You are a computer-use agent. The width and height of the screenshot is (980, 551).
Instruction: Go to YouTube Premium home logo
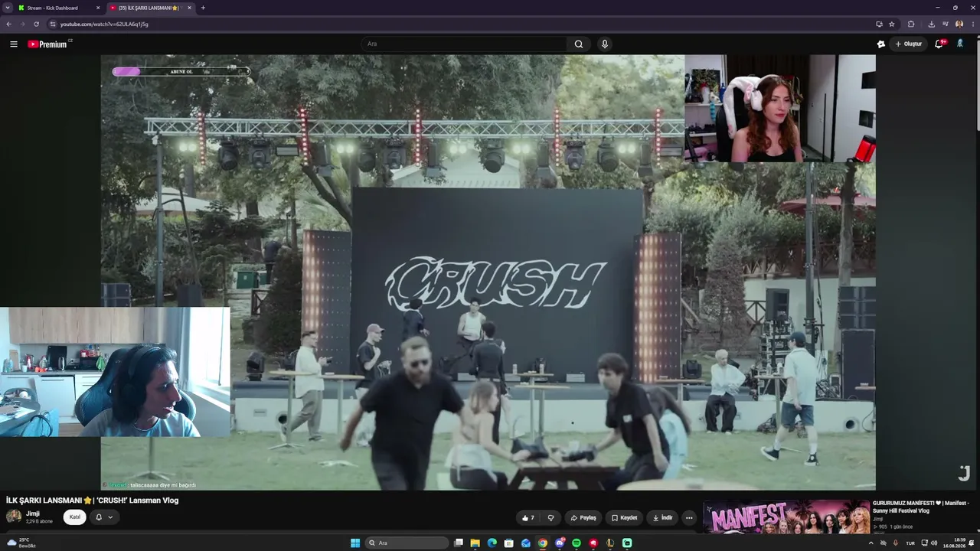point(48,44)
